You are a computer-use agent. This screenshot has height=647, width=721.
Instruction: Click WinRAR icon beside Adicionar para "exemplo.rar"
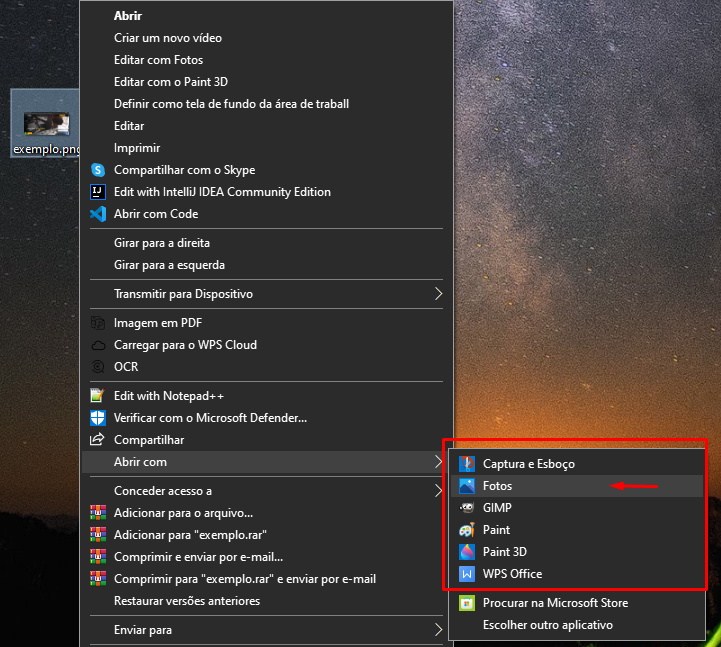98,534
